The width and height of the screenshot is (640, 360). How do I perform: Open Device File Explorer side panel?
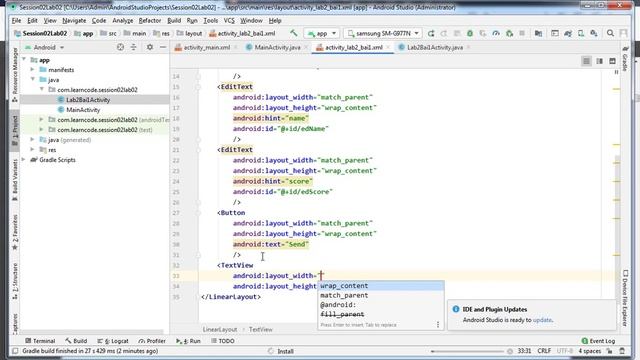tap(624, 298)
